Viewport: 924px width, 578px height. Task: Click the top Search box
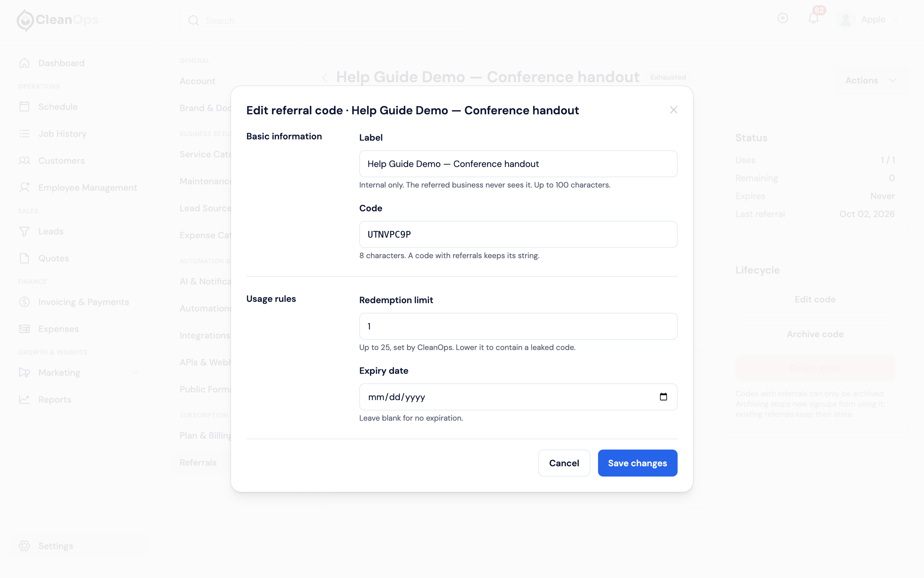pos(325,21)
